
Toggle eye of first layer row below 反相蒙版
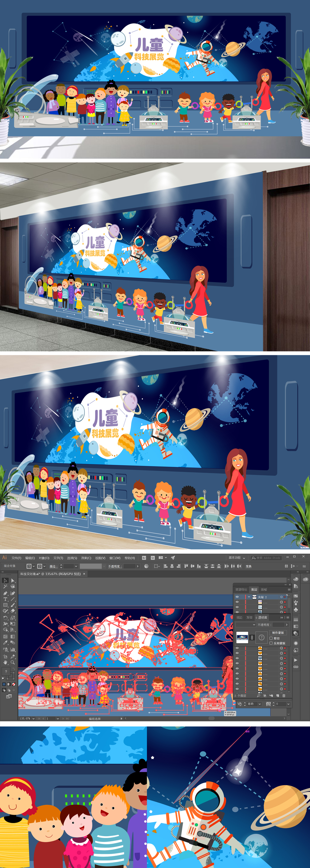[237, 648]
